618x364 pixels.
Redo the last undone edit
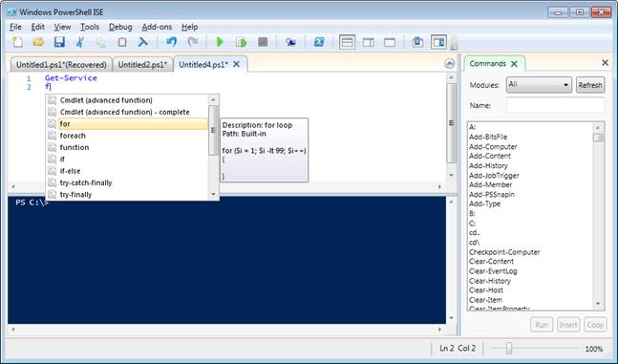point(192,42)
